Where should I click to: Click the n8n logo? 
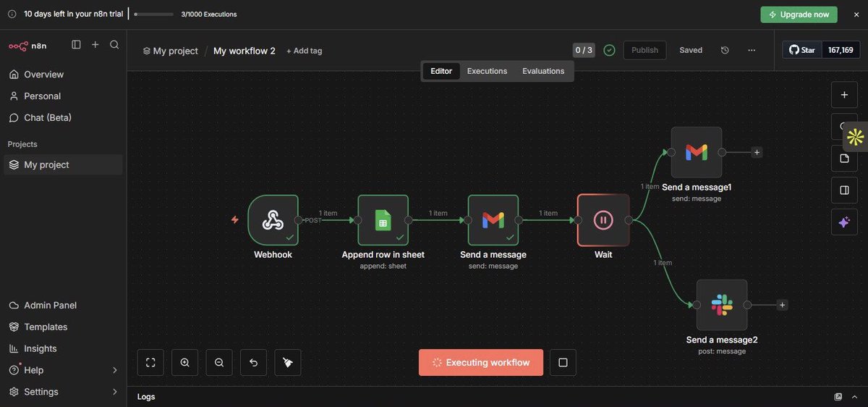[x=27, y=46]
